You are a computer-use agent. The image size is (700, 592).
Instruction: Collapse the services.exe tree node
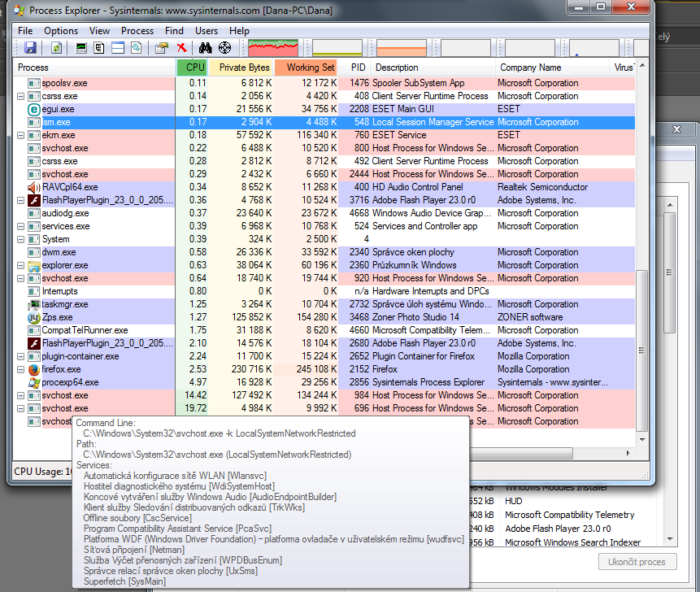tap(21, 226)
